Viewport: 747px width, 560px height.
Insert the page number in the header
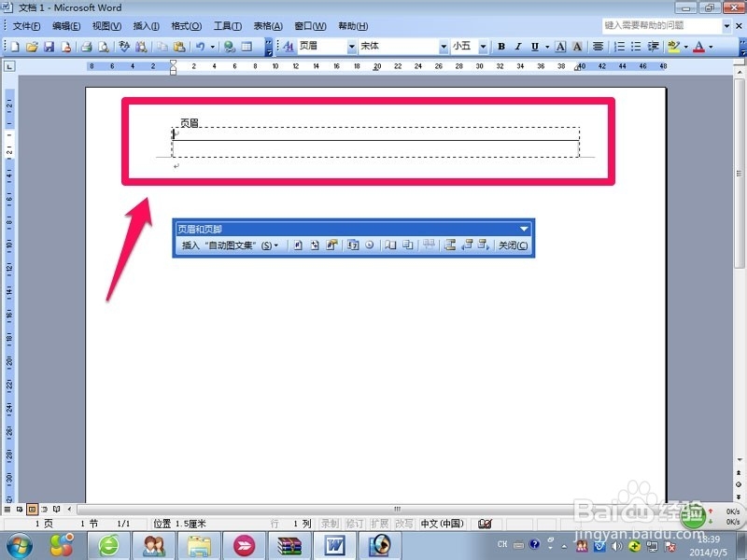298,245
